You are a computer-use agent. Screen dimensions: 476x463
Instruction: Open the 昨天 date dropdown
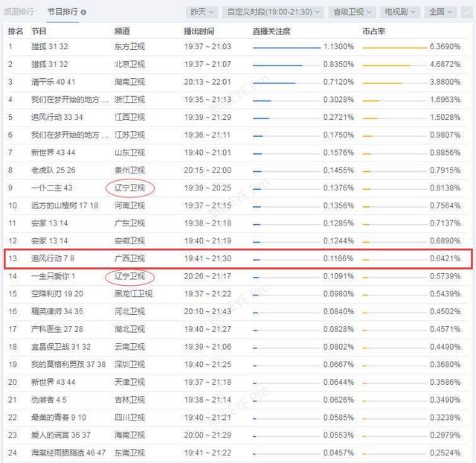click(202, 12)
